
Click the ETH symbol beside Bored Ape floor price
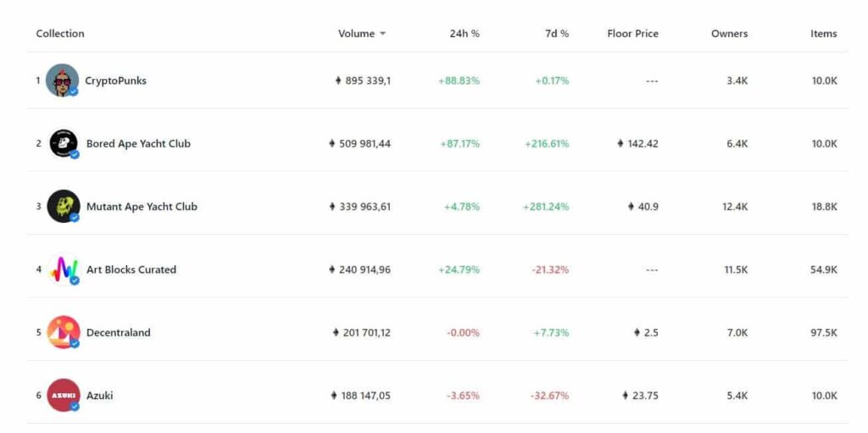(x=620, y=143)
